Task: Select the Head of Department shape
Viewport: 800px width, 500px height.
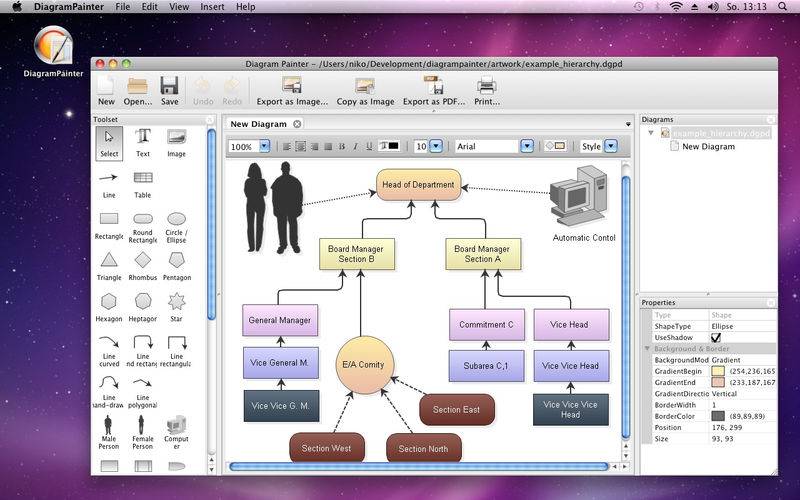Action: click(418, 185)
